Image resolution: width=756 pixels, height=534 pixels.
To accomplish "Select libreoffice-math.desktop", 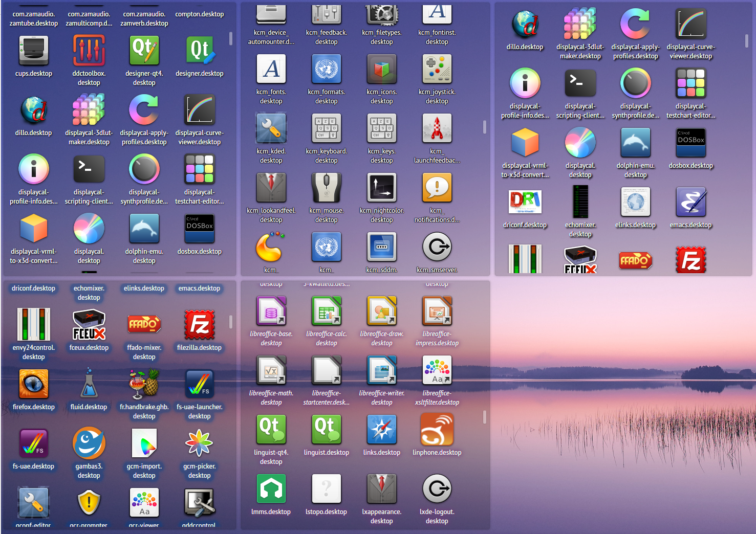I will (x=271, y=370).
